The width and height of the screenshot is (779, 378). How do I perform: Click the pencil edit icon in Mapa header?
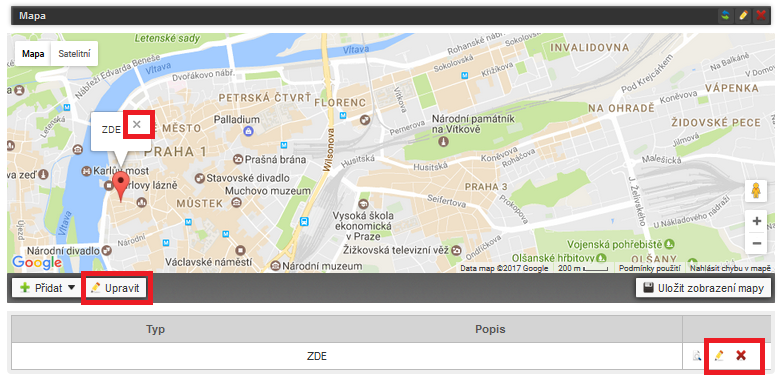coord(743,16)
